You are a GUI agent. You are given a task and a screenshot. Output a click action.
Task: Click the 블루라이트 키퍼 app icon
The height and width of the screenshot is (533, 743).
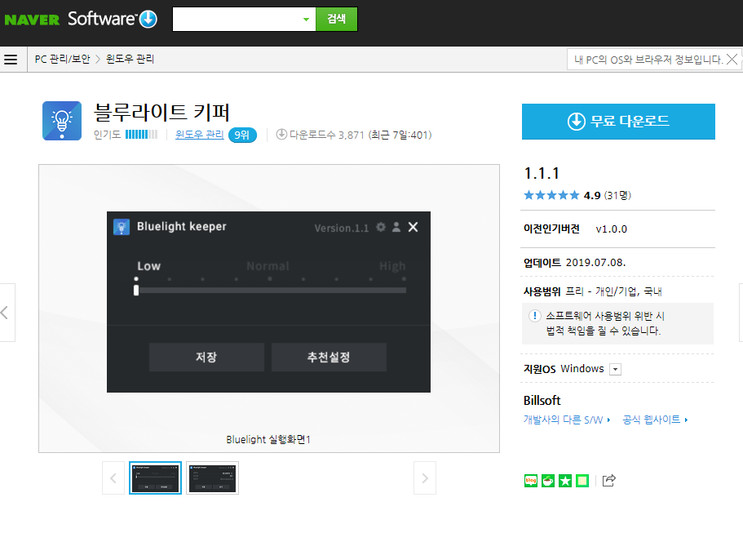coord(62,120)
